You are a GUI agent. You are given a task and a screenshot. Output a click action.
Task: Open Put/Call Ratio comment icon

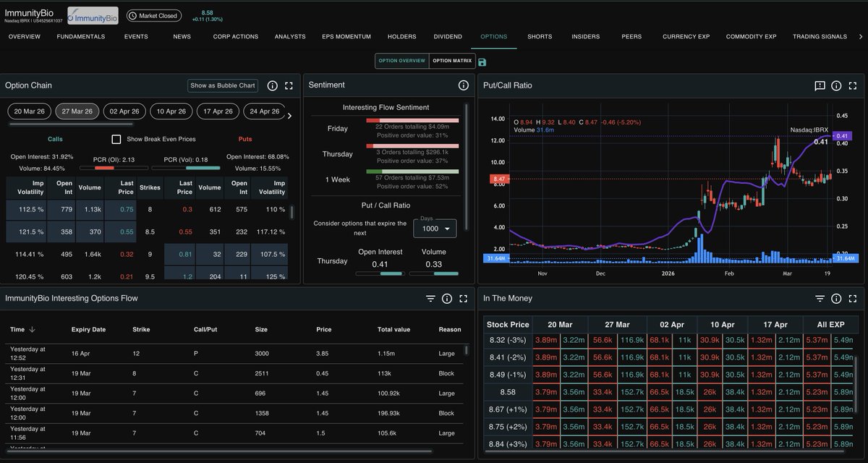click(820, 85)
